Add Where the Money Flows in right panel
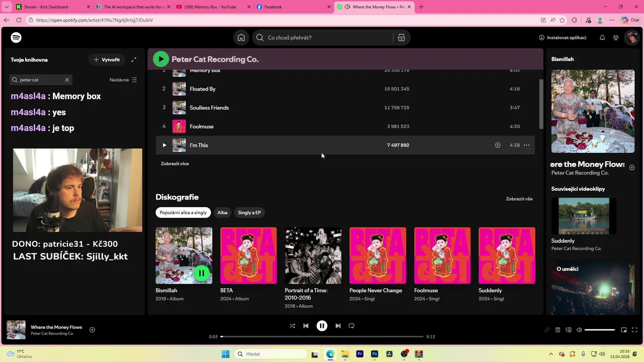The width and height of the screenshot is (644, 362). pyautogui.click(x=632, y=168)
